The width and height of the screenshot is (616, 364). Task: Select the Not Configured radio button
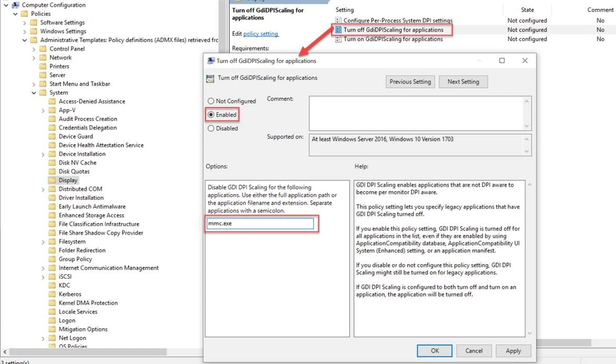211,101
